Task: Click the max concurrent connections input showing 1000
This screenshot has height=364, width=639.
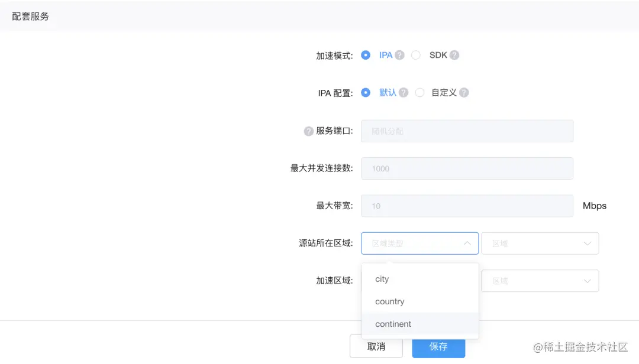Action: (x=467, y=168)
